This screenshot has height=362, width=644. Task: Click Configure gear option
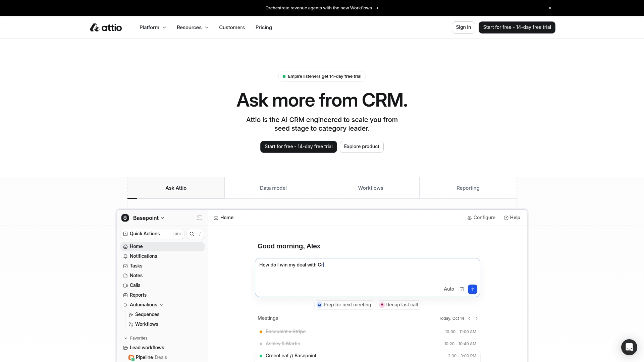[x=481, y=218]
